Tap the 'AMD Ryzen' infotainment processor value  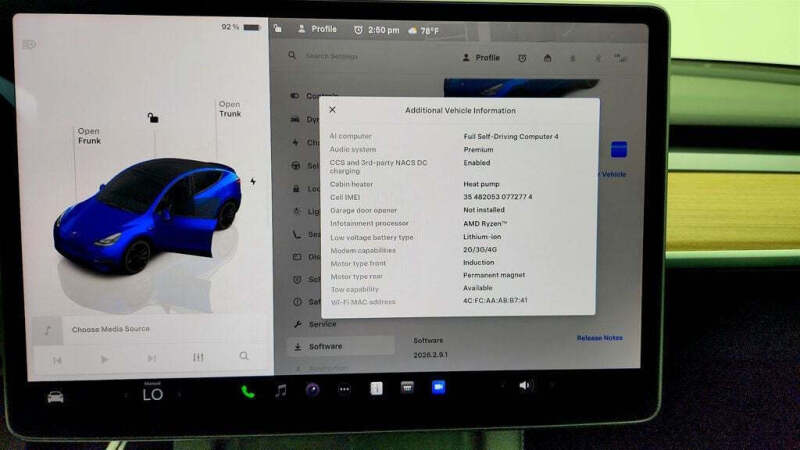click(x=485, y=223)
